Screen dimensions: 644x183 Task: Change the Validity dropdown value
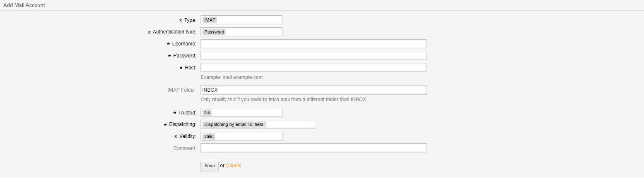(241, 136)
